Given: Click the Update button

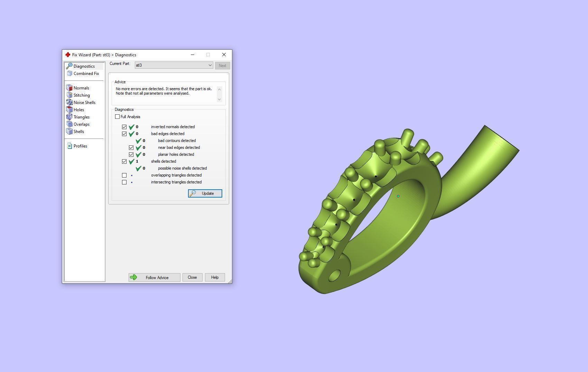Looking at the screenshot, I should 205,193.
